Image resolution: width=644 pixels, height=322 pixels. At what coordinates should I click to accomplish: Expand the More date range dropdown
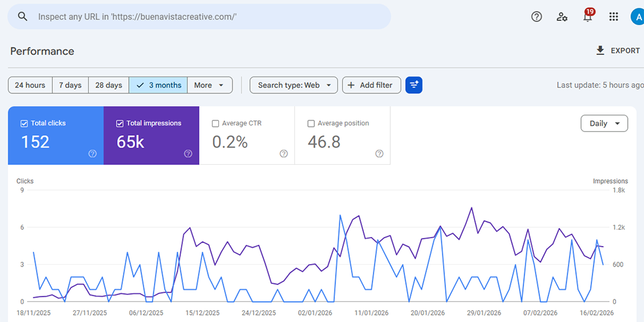click(x=210, y=85)
